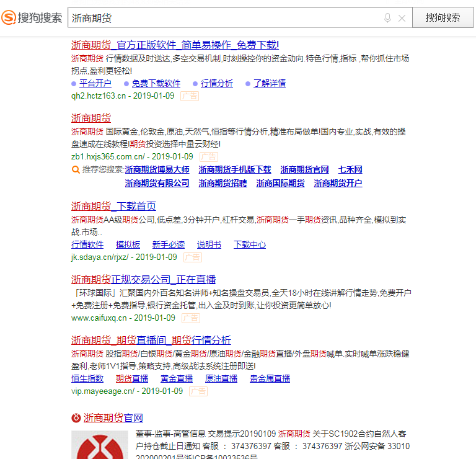Search suggestion 七禾网

[x=350, y=169]
